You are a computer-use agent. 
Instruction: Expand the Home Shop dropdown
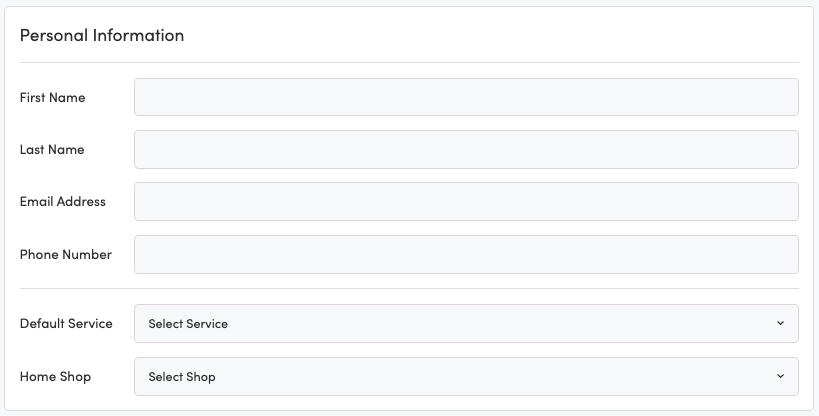point(466,377)
